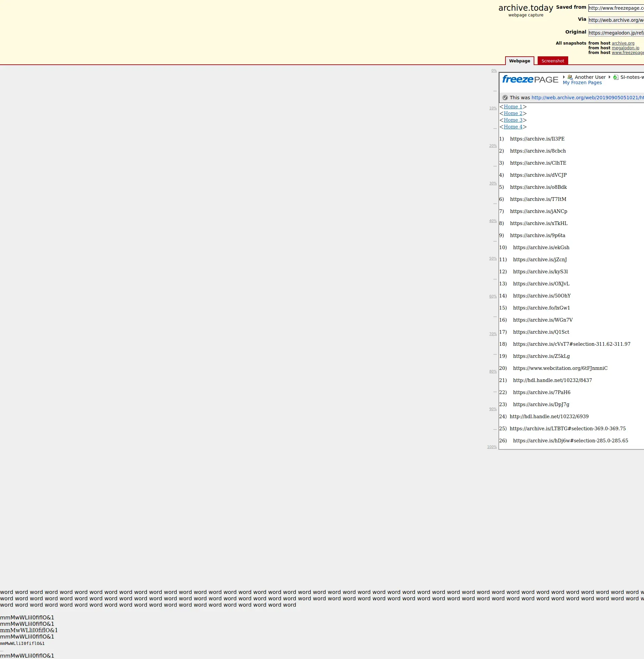Open megalodon.jp host snapshots link
This screenshot has width=644, height=659.
tap(625, 48)
